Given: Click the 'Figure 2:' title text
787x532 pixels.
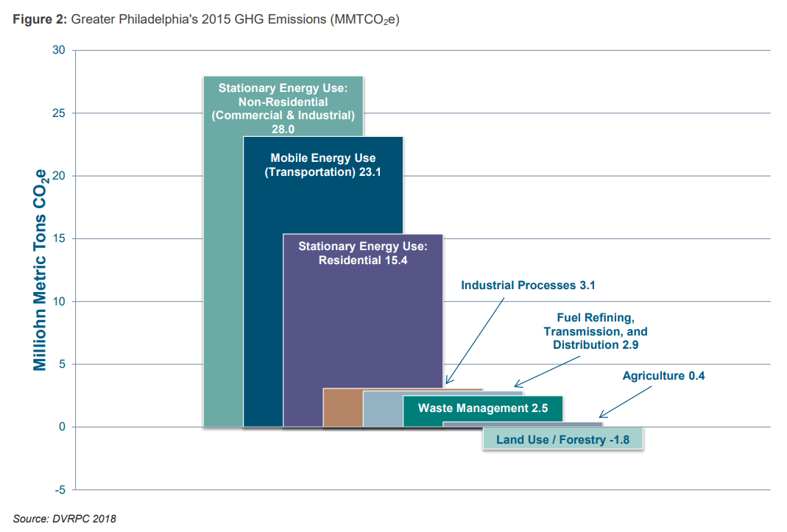Looking at the screenshot, I should coord(39,20).
